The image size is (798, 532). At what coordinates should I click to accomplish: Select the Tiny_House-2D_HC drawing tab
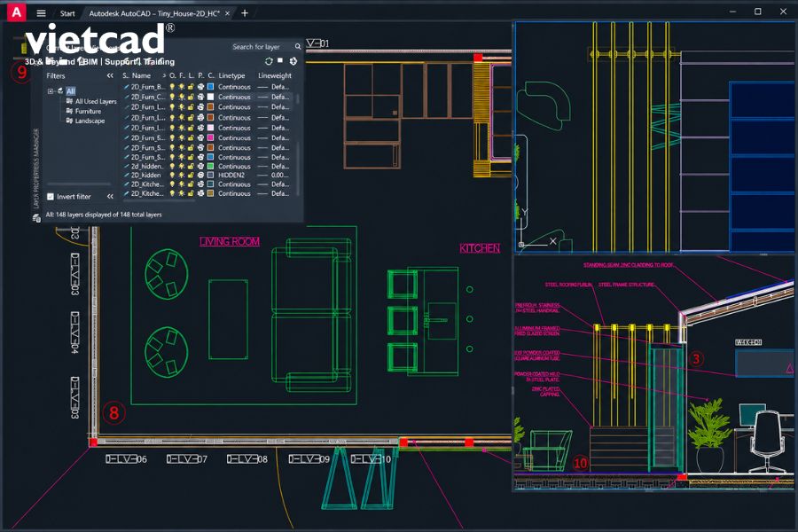coord(154,14)
